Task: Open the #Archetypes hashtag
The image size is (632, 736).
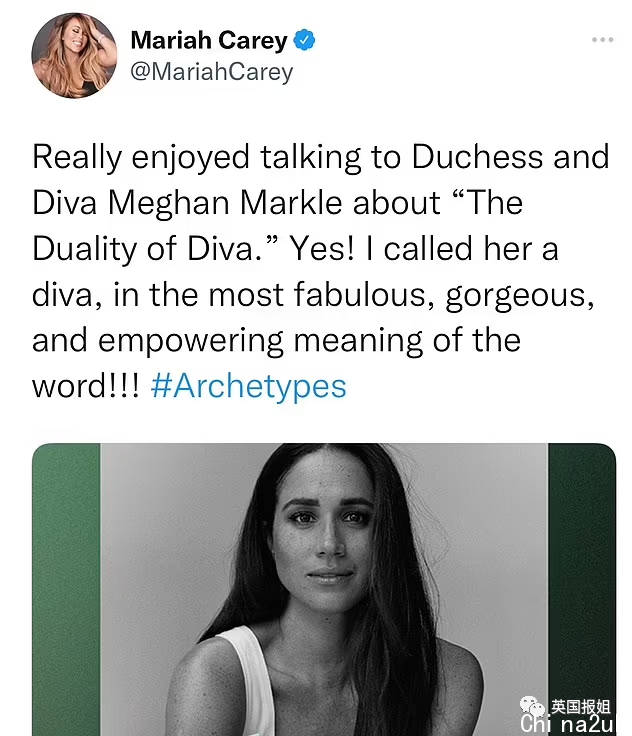Action: (x=248, y=386)
